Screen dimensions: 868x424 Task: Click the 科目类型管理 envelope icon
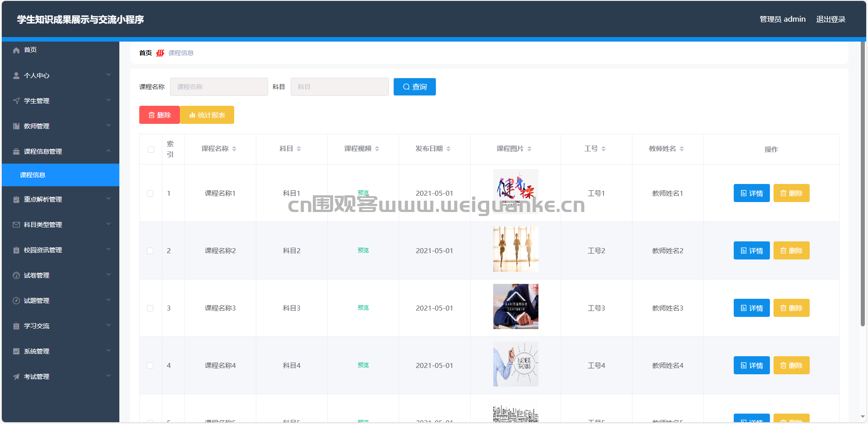16,225
